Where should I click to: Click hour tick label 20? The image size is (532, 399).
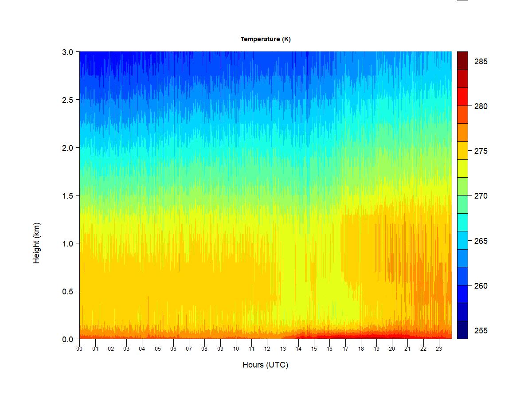pos(392,348)
